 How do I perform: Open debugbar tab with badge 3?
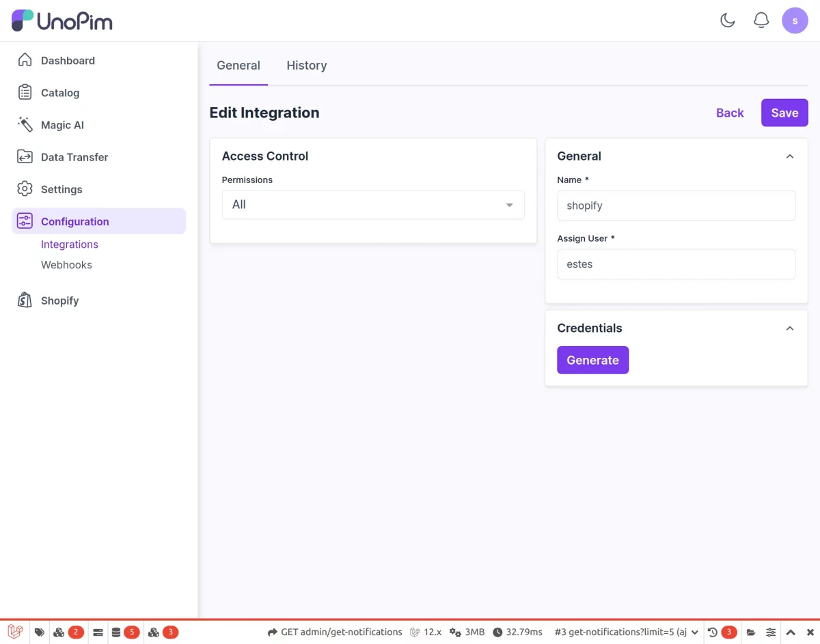[163, 632]
